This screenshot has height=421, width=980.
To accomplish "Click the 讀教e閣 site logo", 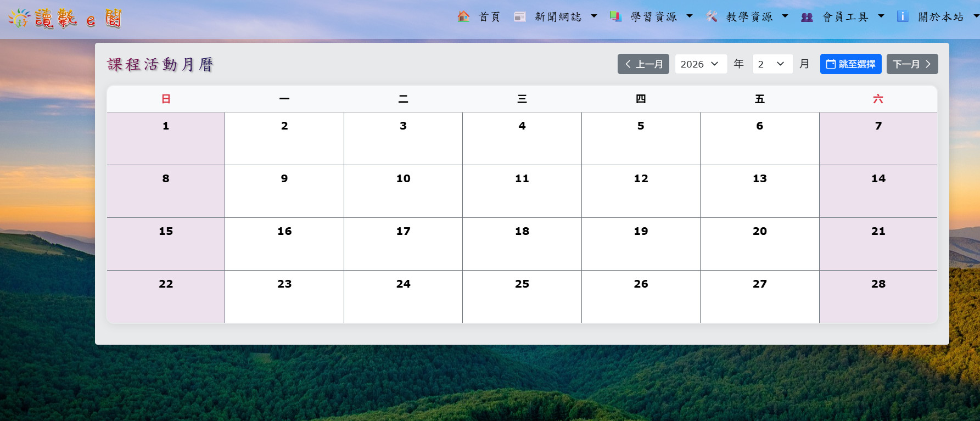I will pyautogui.click(x=65, y=19).
